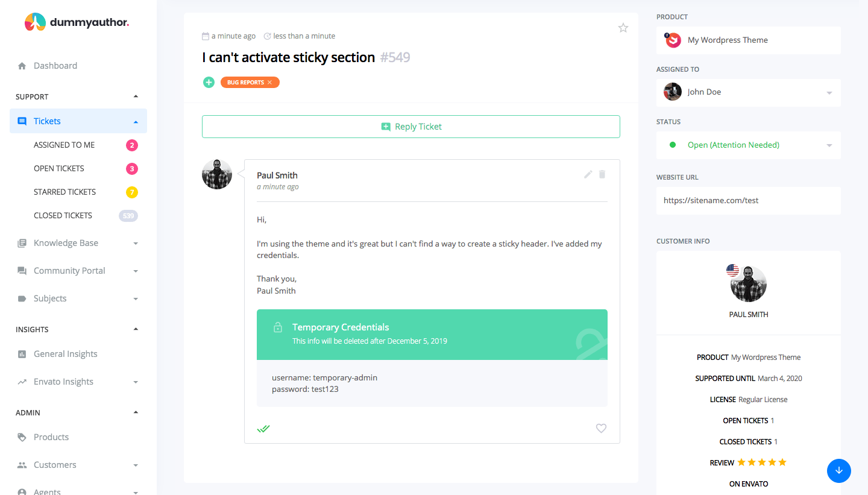Click the five-star review rating
The image size is (868, 495).
tap(761, 462)
